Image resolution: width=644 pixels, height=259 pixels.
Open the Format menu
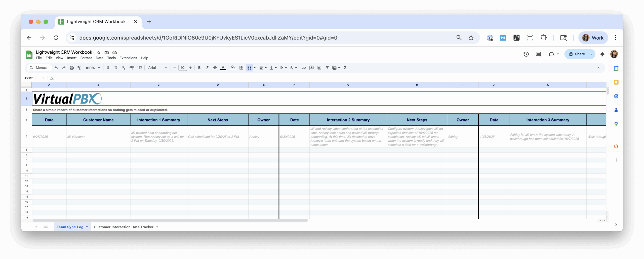point(86,58)
